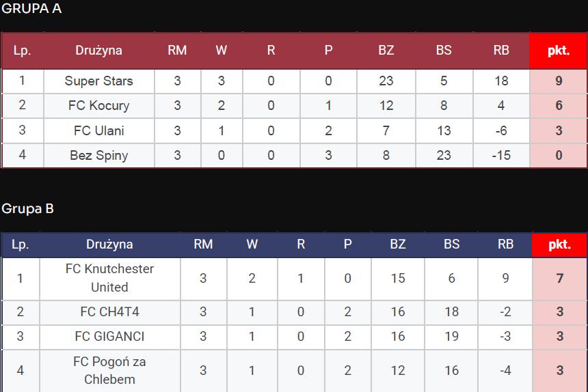
Task: Click the BZ column header in Grupa A
Action: [386, 51]
